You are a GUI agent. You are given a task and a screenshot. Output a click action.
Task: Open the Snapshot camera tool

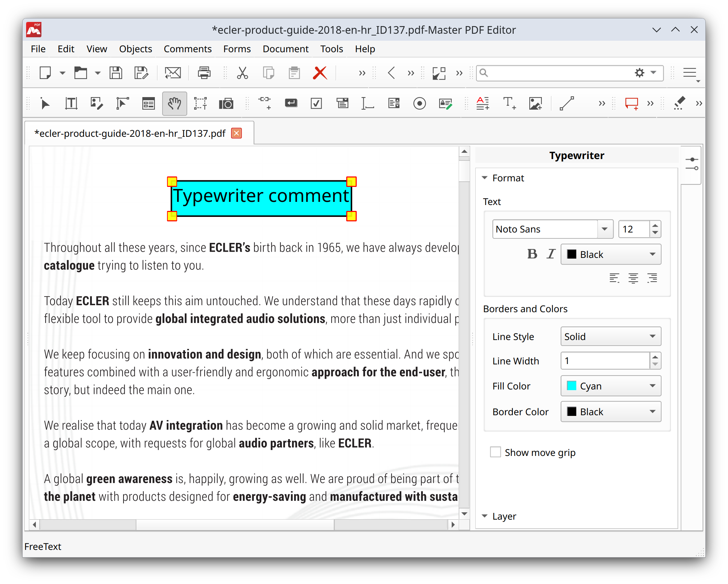(x=226, y=103)
